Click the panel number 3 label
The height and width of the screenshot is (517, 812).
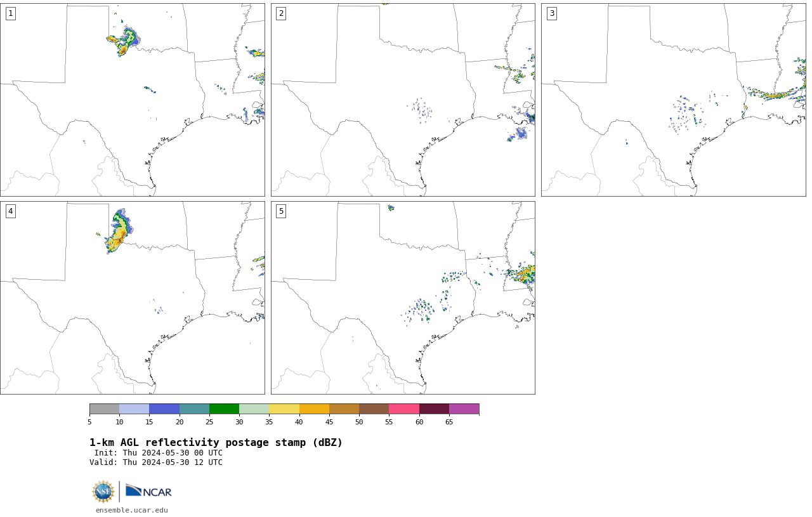tap(552, 13)
